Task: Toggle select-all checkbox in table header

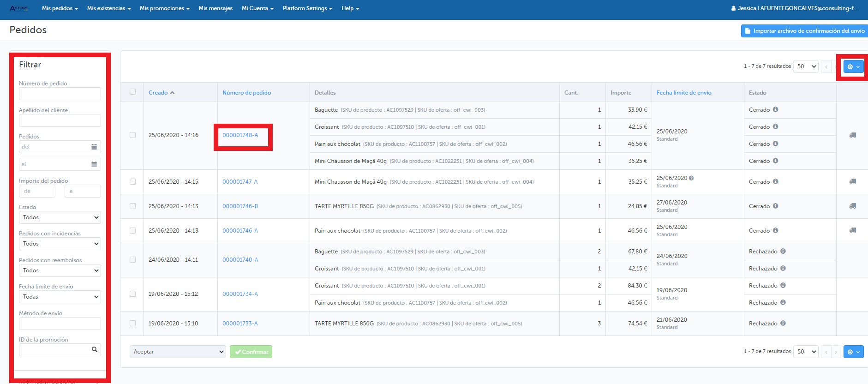Action: 133,92
